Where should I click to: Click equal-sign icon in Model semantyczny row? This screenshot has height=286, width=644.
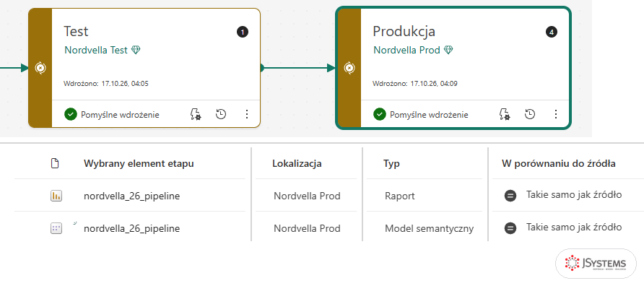[x=510, y=228]
